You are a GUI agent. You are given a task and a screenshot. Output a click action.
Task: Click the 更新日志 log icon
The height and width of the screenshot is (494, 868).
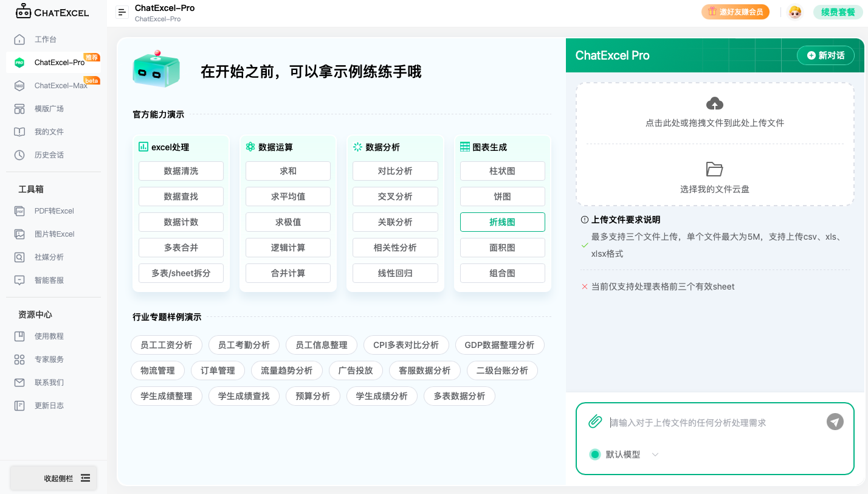(x=20, y=406)
